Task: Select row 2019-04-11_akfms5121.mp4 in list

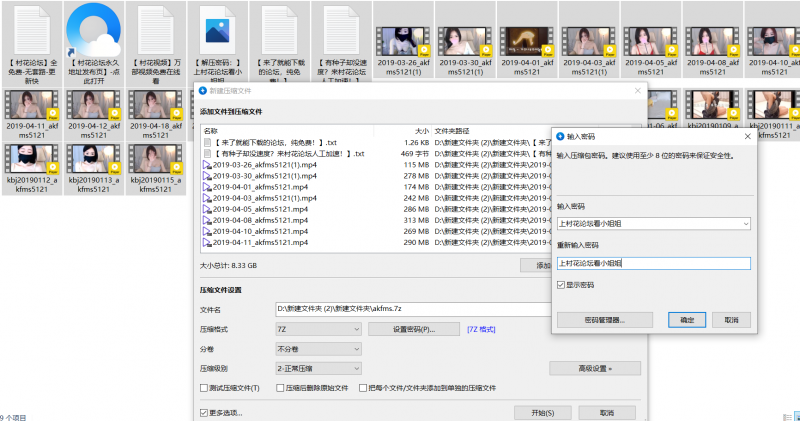Action: point(376,242)
